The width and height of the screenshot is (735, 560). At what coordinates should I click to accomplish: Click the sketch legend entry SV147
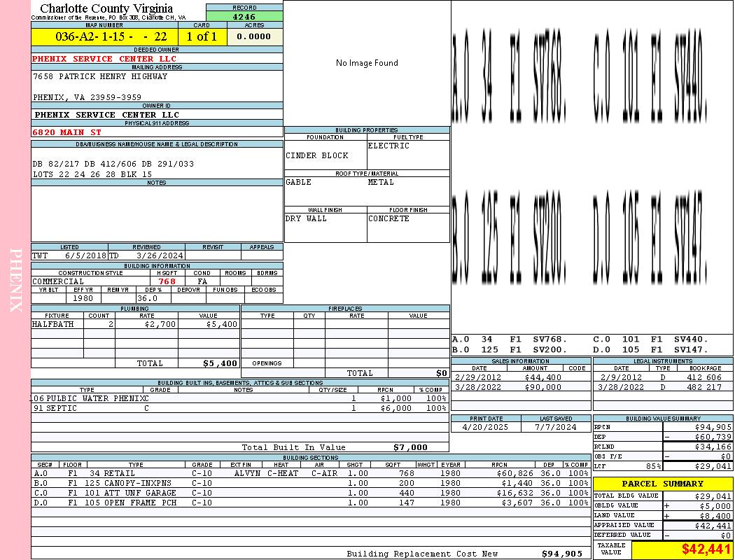point(691,349)
